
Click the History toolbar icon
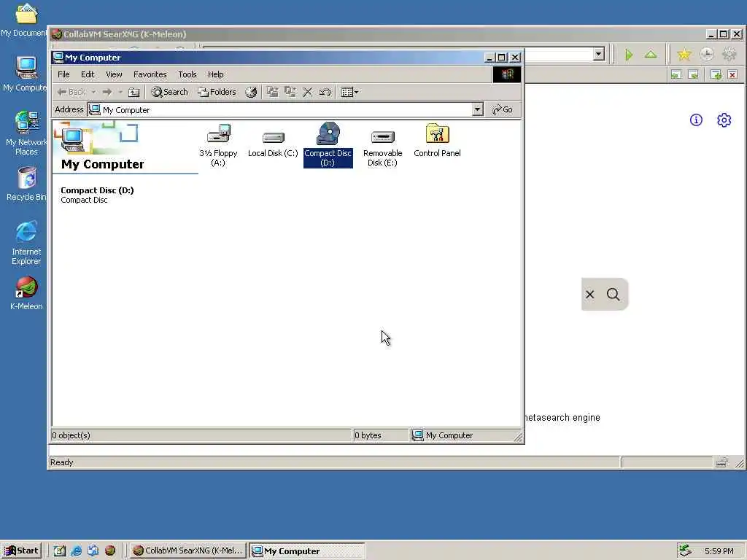click(x=251, y=92)
